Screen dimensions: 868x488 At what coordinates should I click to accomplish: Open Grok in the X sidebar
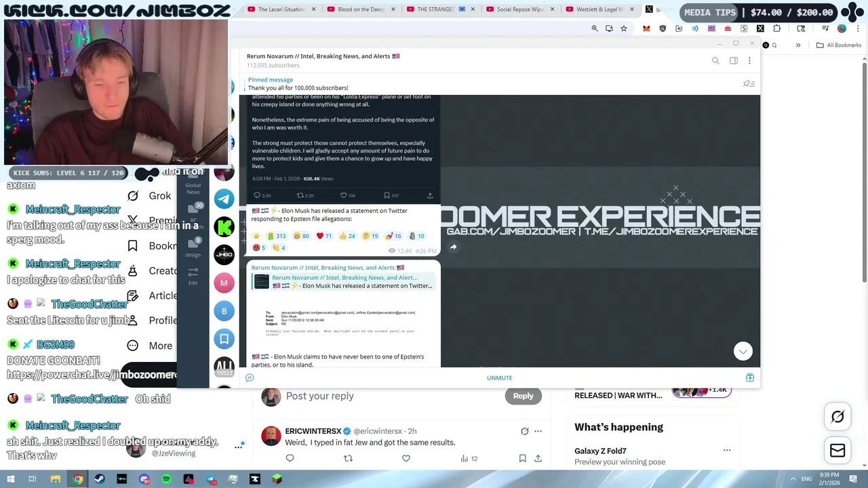(151, 196)
